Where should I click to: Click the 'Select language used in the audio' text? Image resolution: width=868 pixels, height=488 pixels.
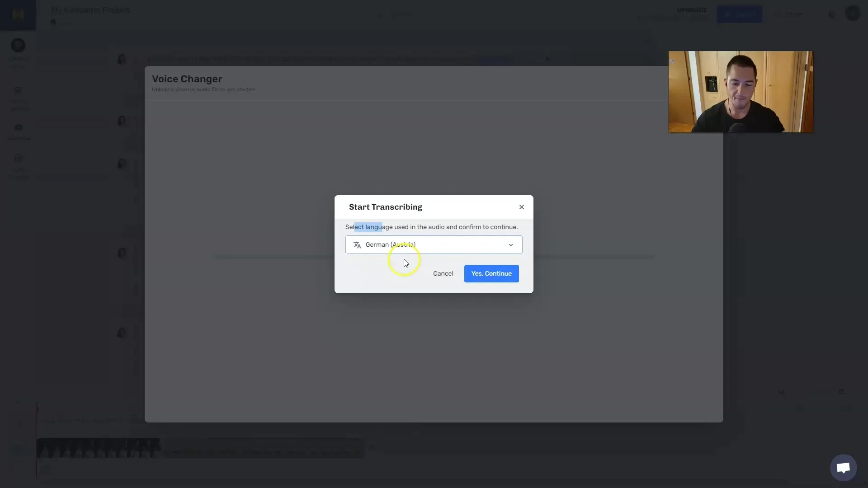click(431, 227)
